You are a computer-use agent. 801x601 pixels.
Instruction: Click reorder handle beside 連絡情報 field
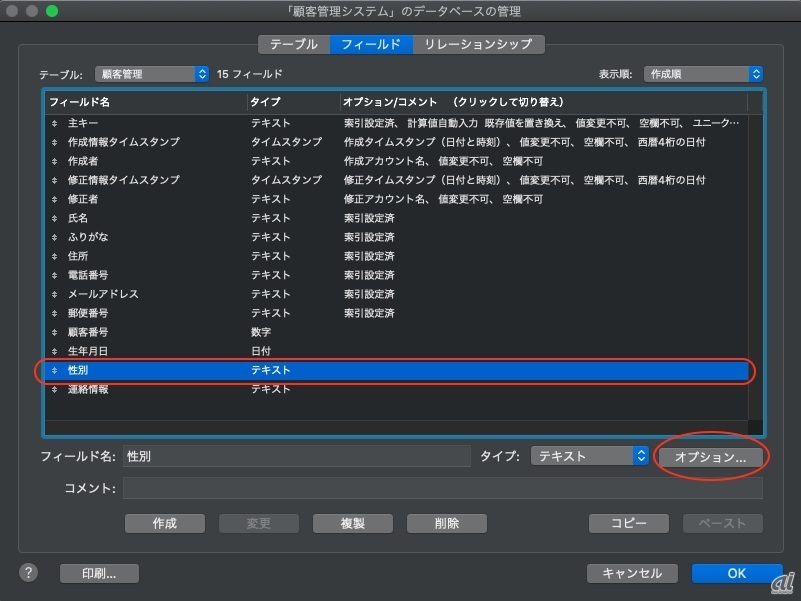click(56, 389)
